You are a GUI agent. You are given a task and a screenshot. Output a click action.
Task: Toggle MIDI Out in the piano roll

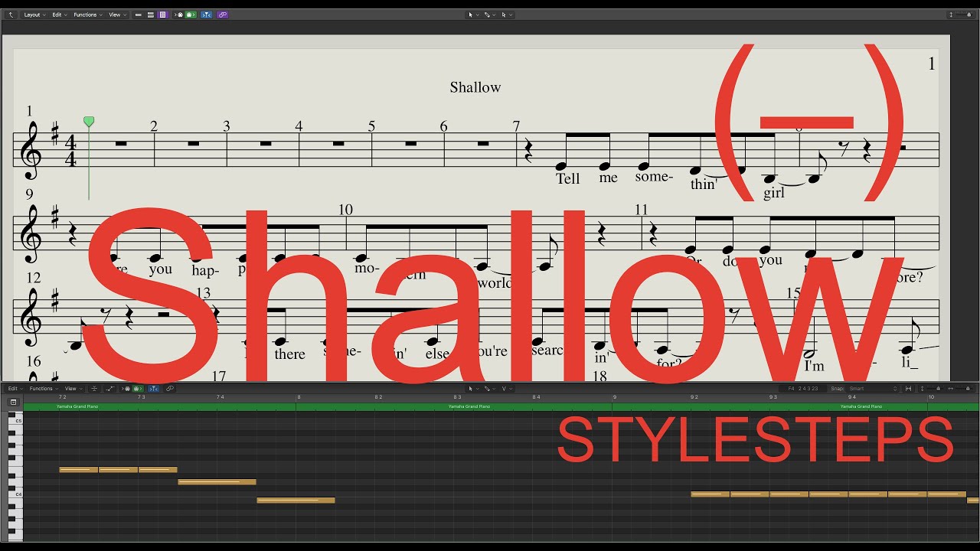point(137,389)
